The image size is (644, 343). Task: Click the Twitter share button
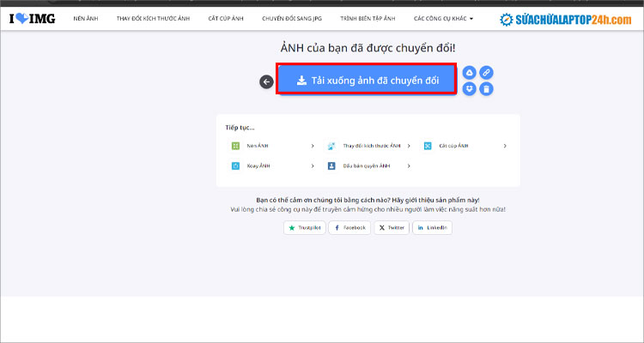click(392, 228)
